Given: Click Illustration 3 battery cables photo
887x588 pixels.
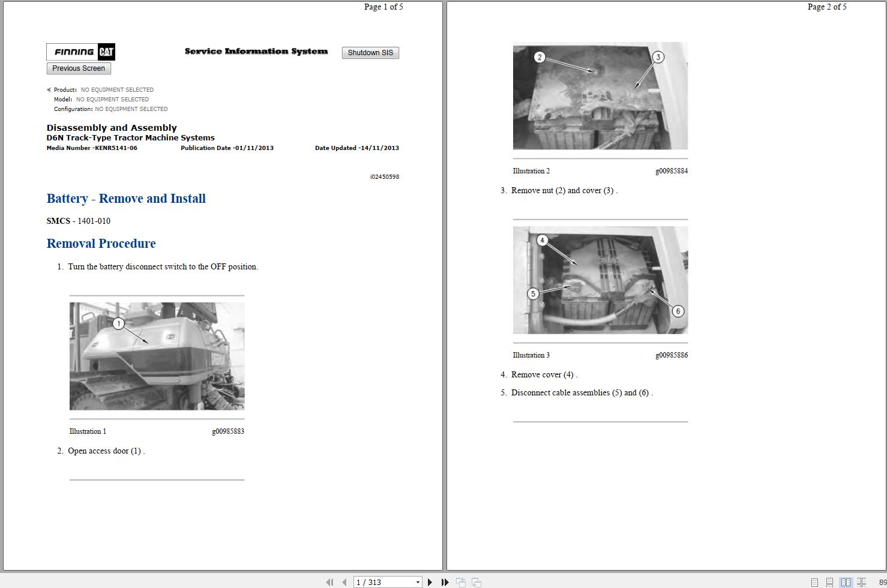Looking at the screenshot, I should (600, 280).
